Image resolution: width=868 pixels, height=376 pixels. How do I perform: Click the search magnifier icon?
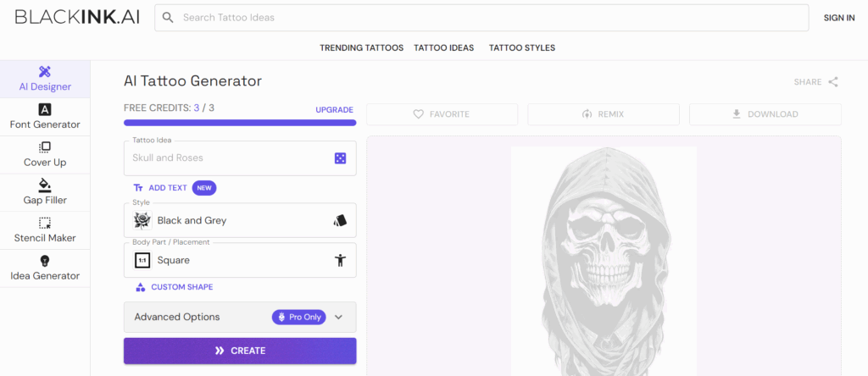169,18
